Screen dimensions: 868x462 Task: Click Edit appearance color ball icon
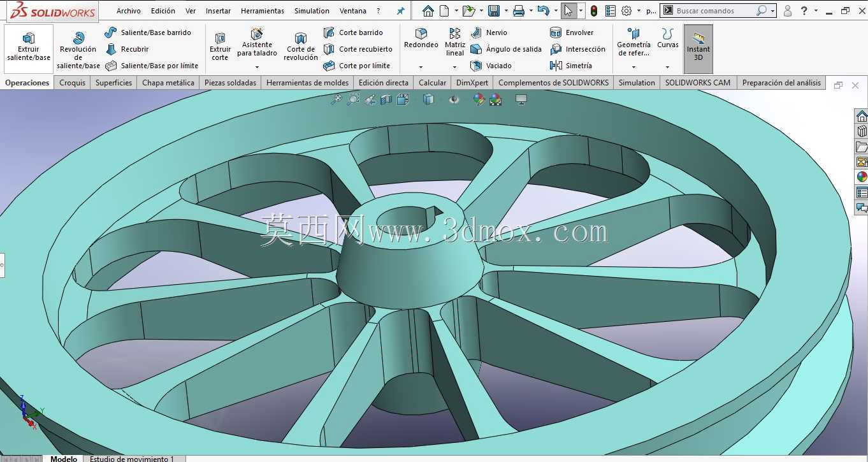coord(479,99)
